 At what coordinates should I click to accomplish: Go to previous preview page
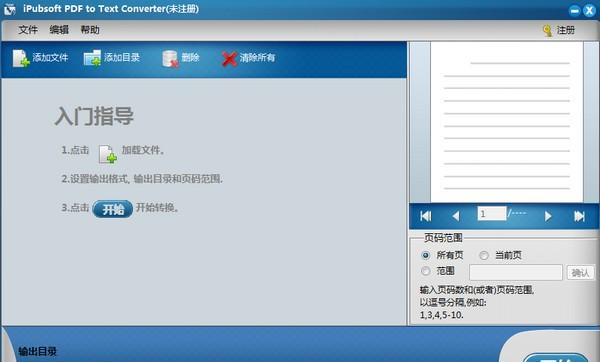455,216
